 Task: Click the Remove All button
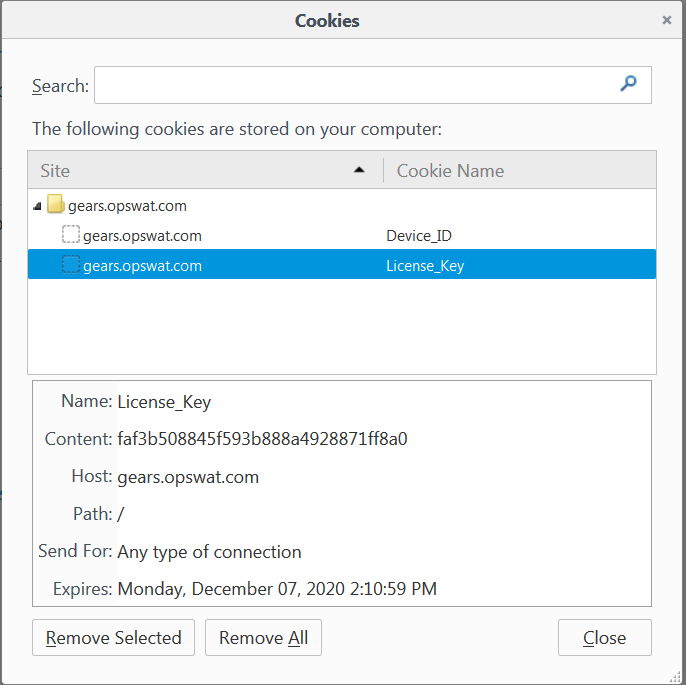pos(263,637)
